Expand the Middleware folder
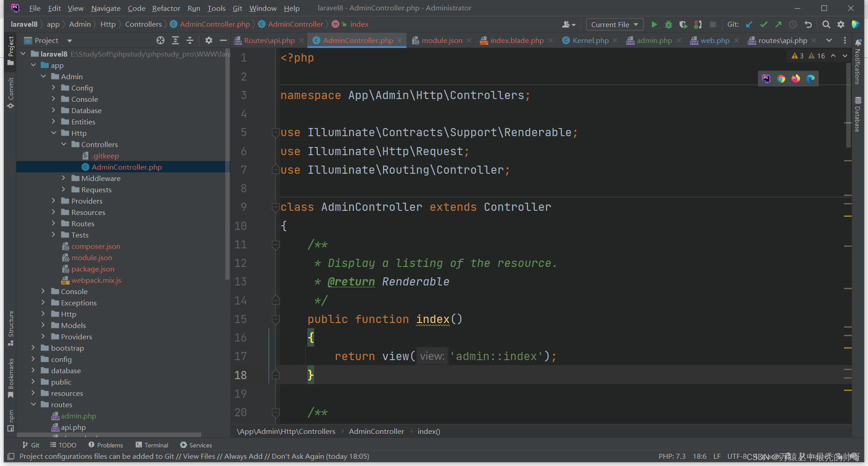 (64, 178)
